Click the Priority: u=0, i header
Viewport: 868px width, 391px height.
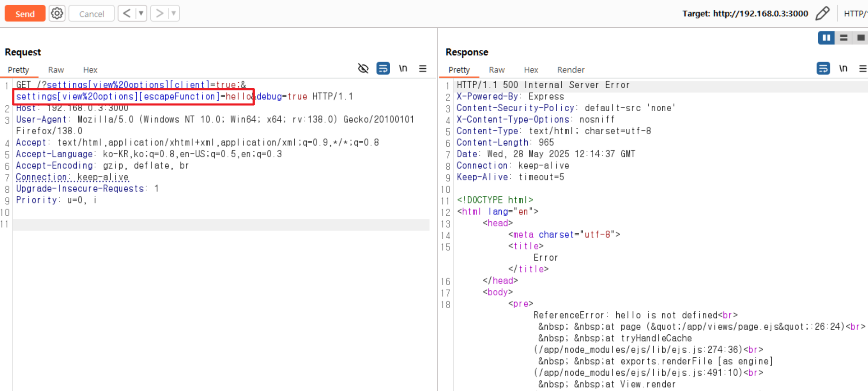[56, 200]
